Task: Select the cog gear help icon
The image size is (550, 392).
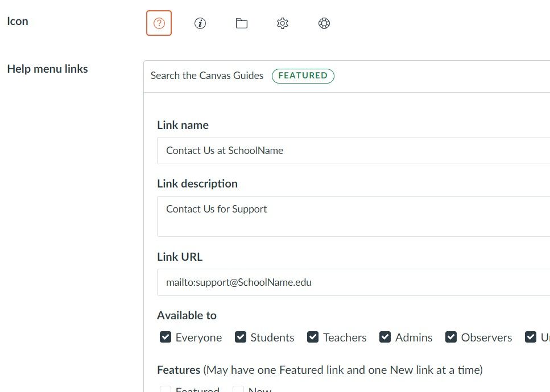Action: tap(282, 23)
